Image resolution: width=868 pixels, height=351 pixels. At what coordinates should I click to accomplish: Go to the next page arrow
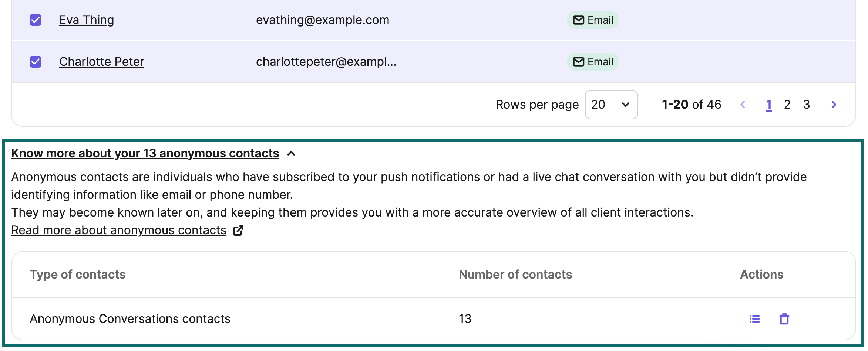point(834,105)
